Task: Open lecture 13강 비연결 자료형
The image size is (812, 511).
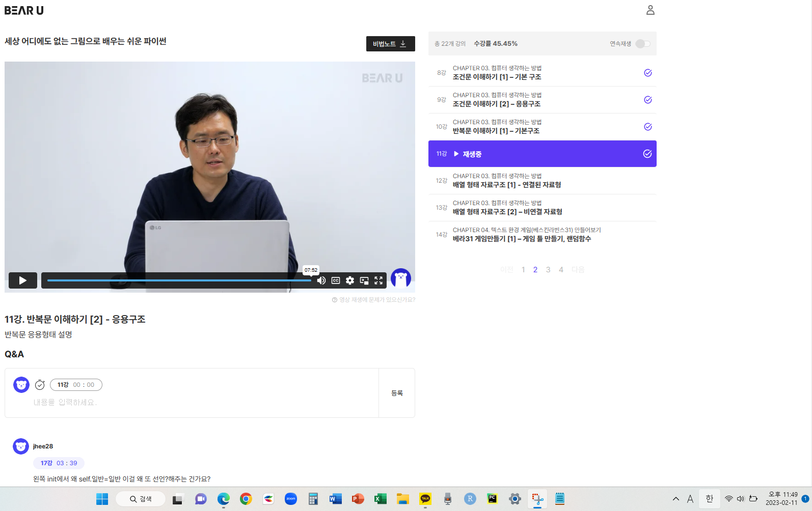Action: click(543, 208)
